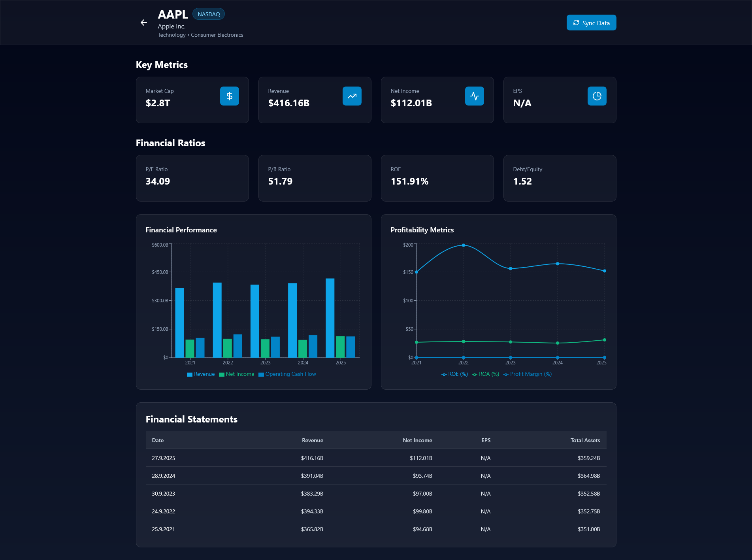Click the dollar sign Market Cap icon
This screenshot has width=752, height=560.
click(229, 96)
